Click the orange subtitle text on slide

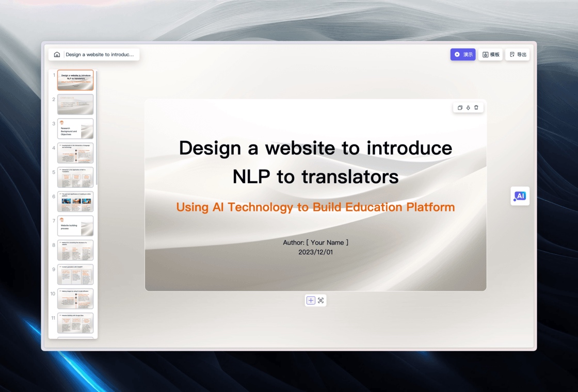(x=315, y=207)
